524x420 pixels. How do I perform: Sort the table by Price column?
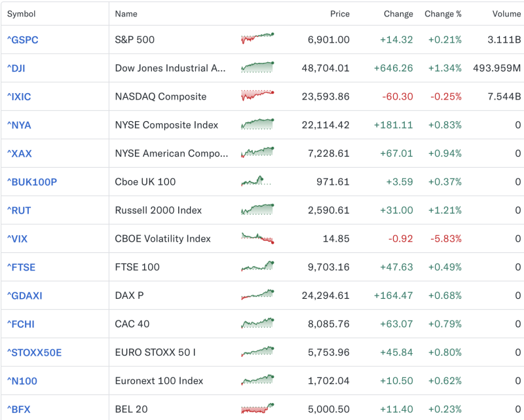[340, 13]
